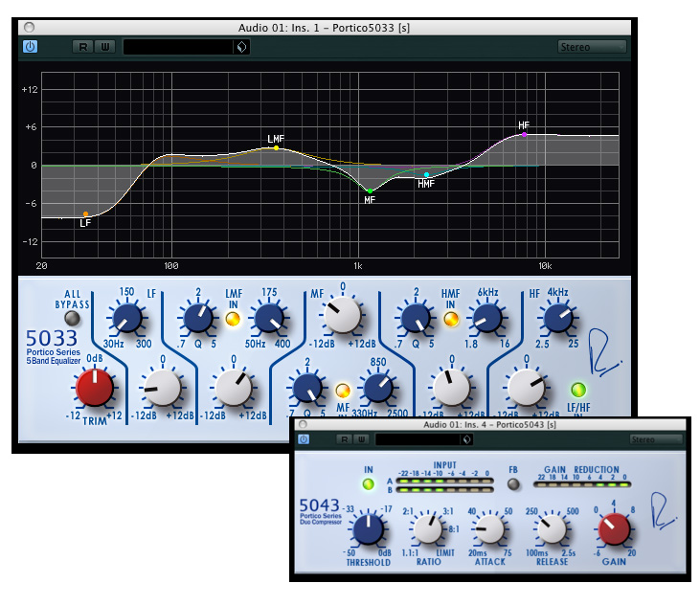Enable Read automation in Portico5033 window

pos(83,47)
